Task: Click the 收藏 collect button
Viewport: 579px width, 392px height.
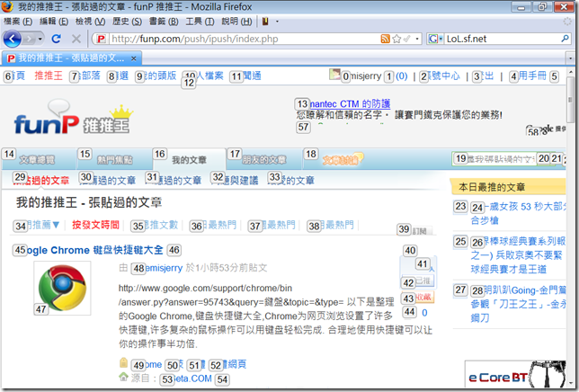Action: [419, 297]
